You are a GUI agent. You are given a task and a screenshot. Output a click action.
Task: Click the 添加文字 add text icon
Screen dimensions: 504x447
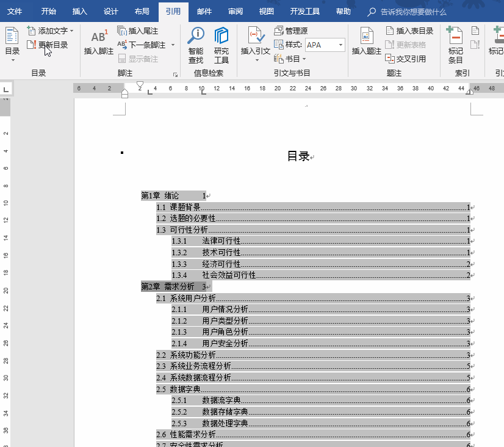[31, 31]
